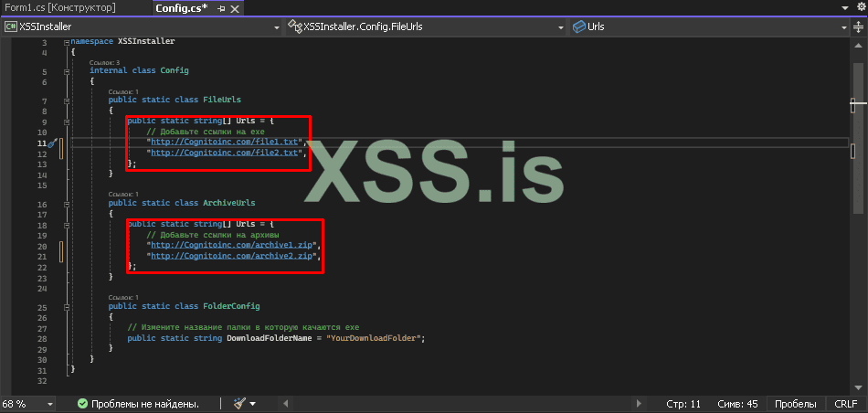Click 'Ссылок: 1' above class FileUrls

pyautogui.click(x=123, y=92)
